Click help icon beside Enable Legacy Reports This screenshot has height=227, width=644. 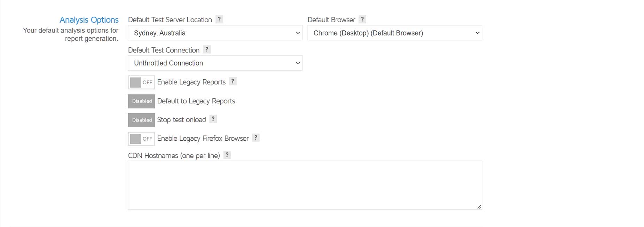(x=233, y=81)
